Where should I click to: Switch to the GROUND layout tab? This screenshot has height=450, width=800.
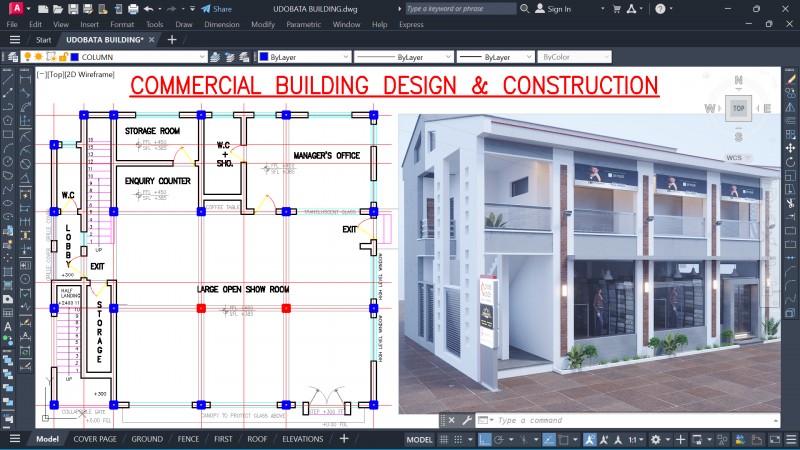pyautogui.click(x=147, y=439)
